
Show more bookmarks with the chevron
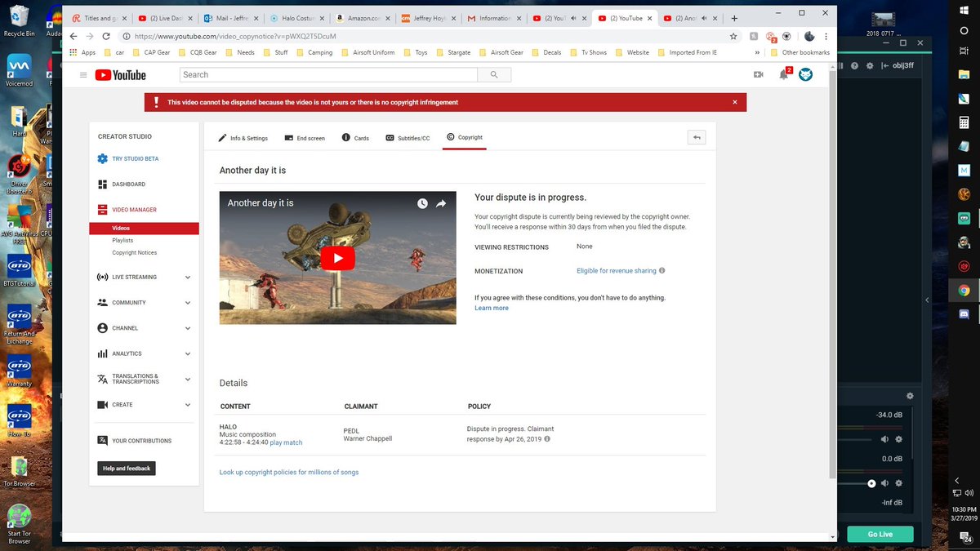[758, 52]
